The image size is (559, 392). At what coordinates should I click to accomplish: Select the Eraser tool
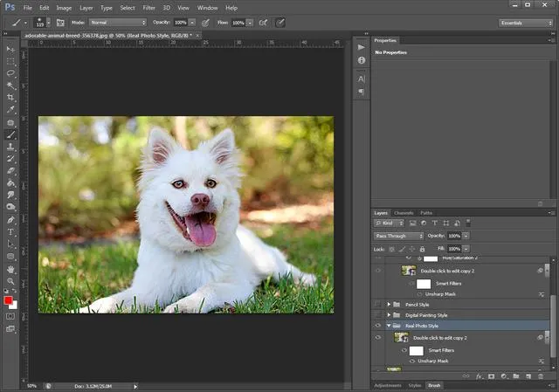10,171
